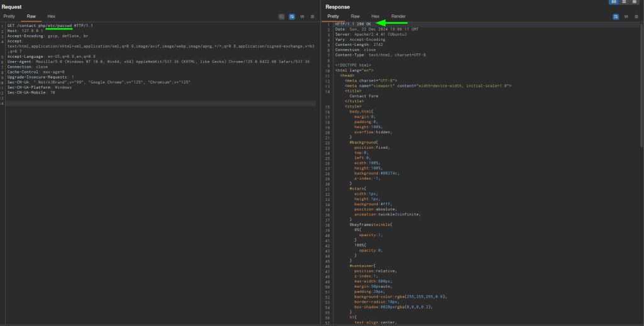This screenshot has width=644, height=326.
Task: Open the Hex tab in Request panel
Action: (x=52, y=16)
